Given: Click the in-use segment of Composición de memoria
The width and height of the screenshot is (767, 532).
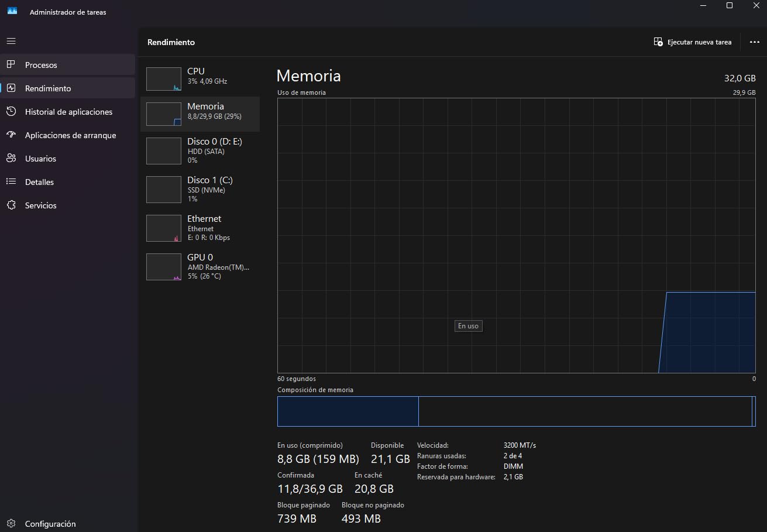Looking at the screenshot, I should click(x=348, y=411).
